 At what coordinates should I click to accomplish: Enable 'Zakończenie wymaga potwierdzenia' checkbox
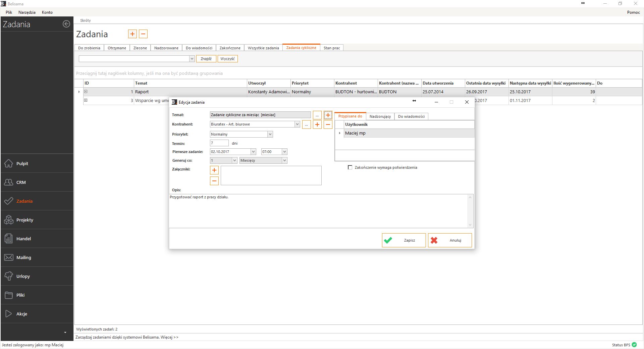tap(350, 167)
